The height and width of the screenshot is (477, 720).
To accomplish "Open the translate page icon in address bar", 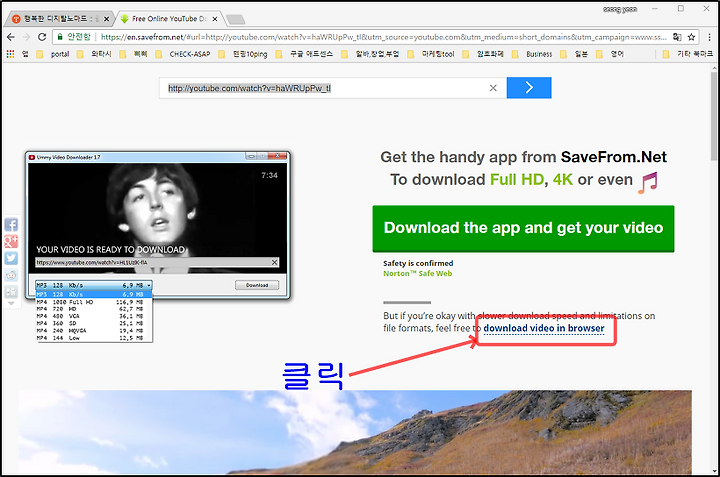I will click(x=677, y=37).
